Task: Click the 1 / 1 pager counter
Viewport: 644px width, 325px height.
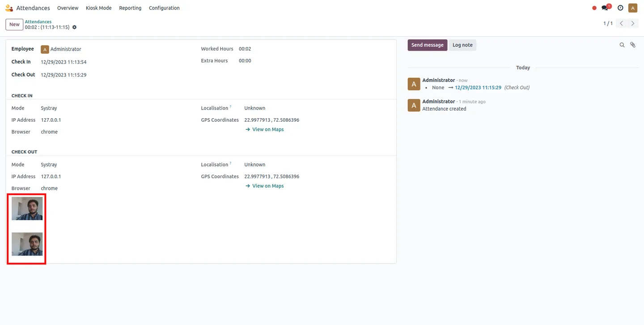Action: (608, 23)
